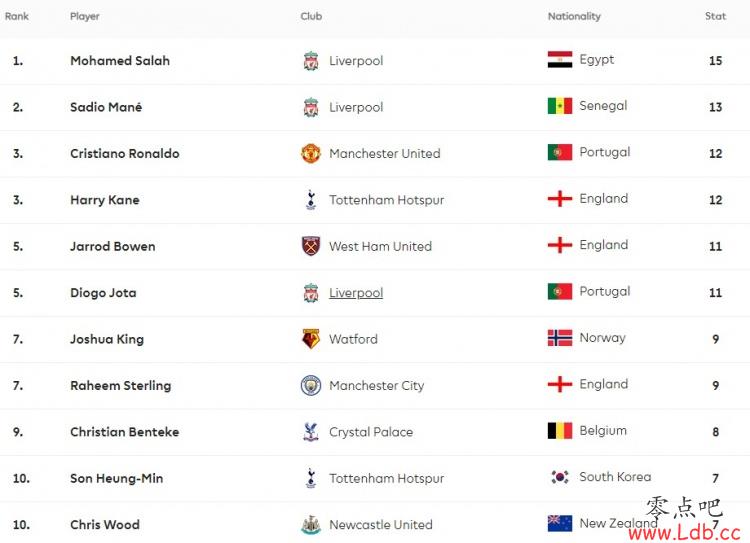Click the Norway flag icon

560,338
